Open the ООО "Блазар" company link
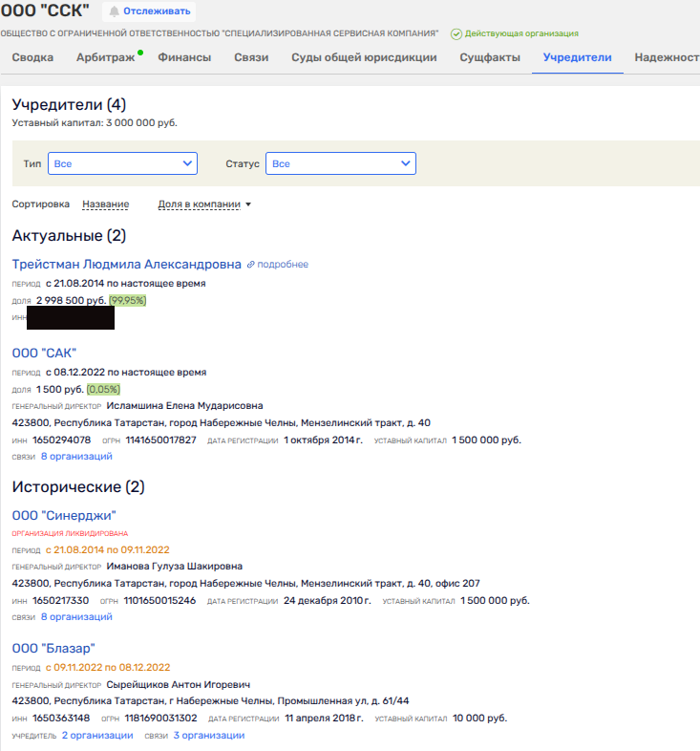700x751 pixels. (53, 649)
